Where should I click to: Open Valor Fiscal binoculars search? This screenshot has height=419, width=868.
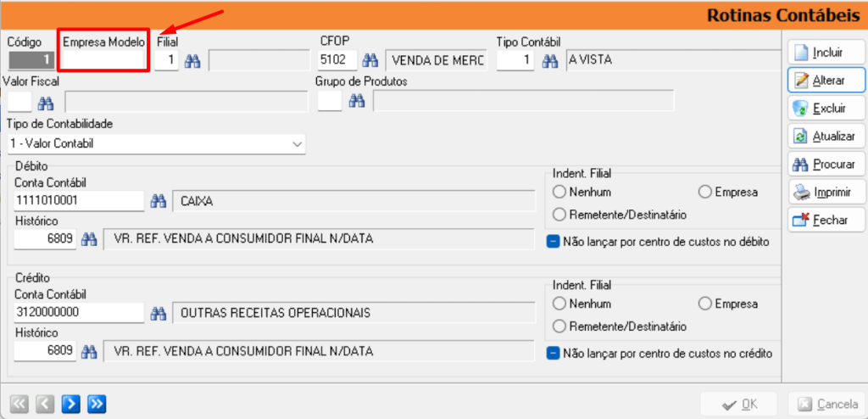(x=46, y=102)
